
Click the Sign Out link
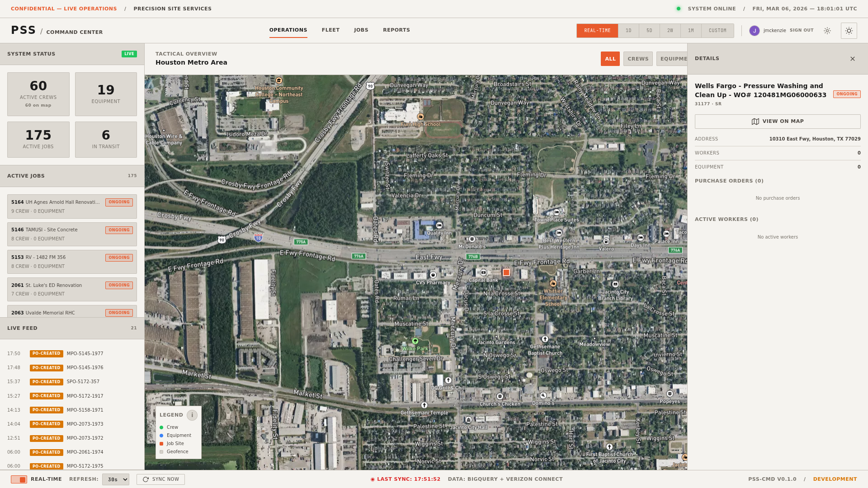point(801,30)
